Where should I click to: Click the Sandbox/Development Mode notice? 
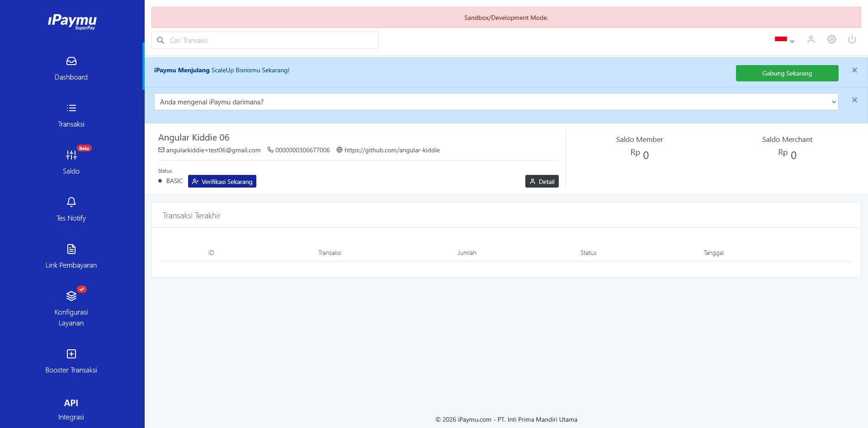pos(506,18)
